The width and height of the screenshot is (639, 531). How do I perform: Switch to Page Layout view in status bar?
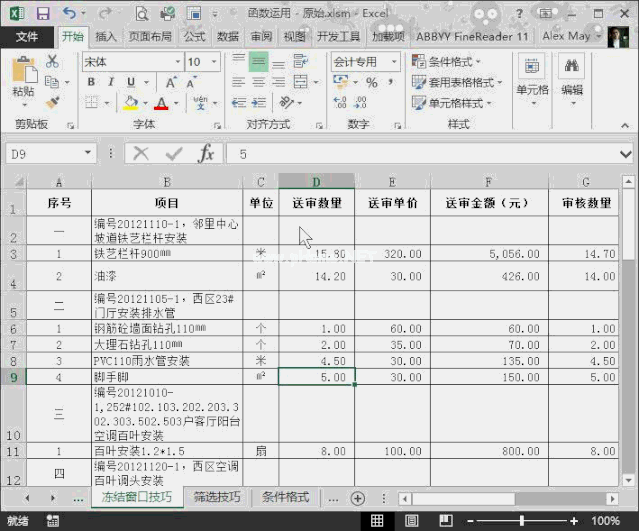pyautogui.click(x=412, y=520)
